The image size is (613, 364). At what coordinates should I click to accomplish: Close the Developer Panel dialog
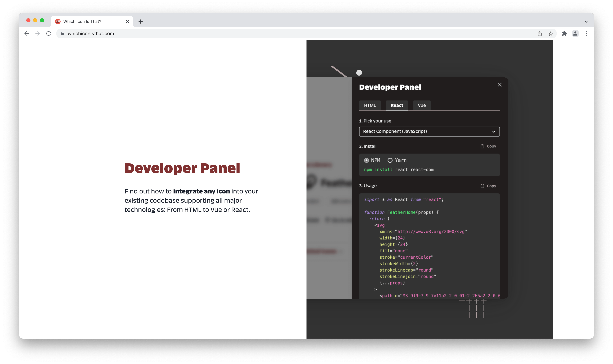click(500, 85)
